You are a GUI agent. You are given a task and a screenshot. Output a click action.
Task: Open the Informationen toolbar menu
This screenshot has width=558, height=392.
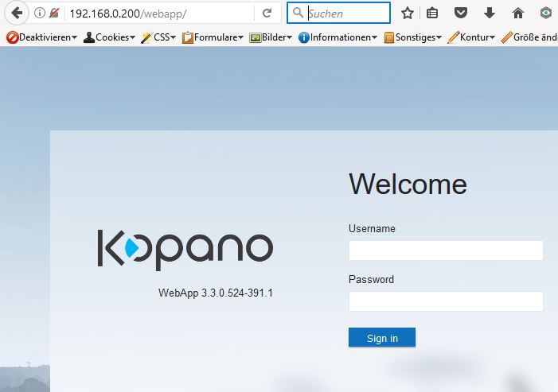pos(338,37)
